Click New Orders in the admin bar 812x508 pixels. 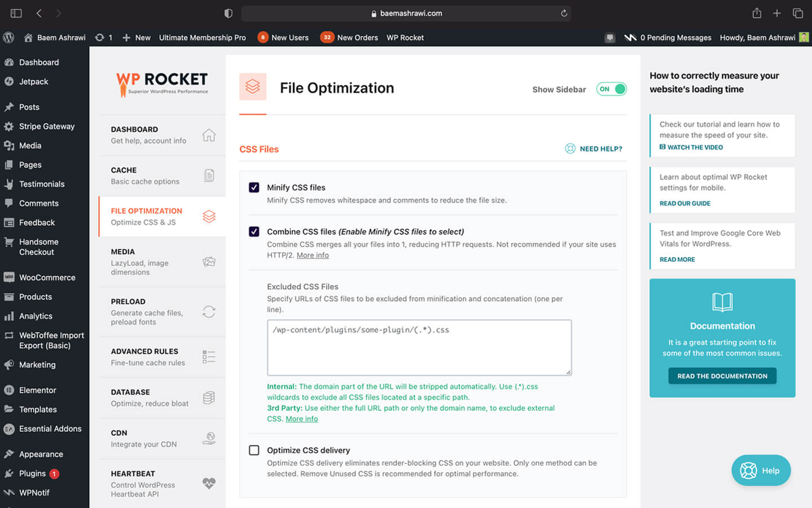pyautogui.click(x=349, y=37)
